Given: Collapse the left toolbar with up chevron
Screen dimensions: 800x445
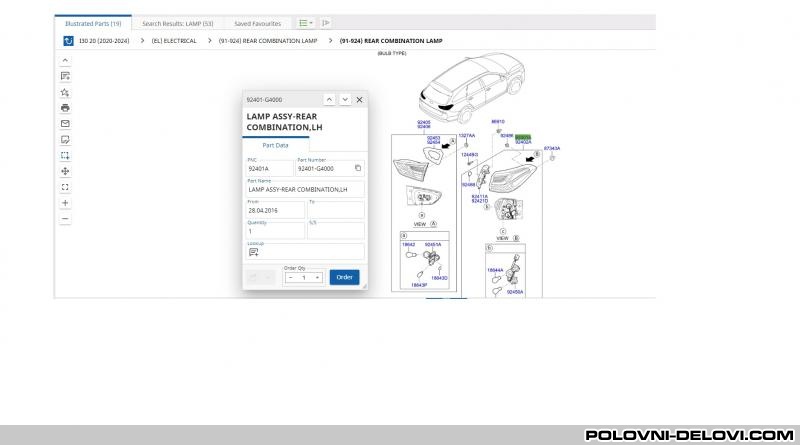Looking at the screenshot, I should pos(65,59).
